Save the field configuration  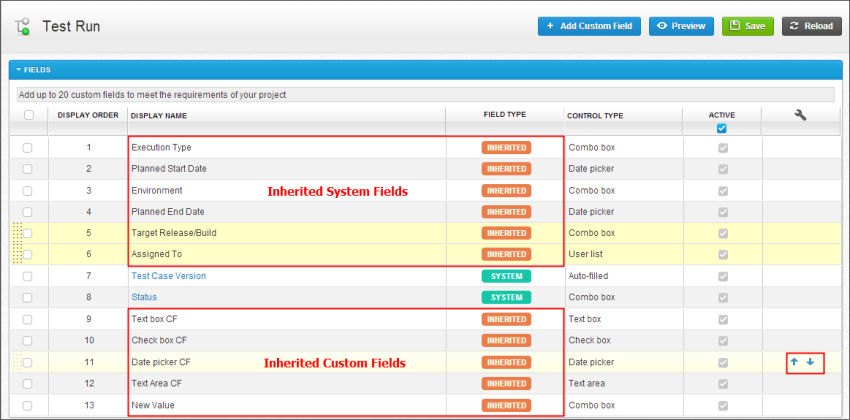coord(747,26)
